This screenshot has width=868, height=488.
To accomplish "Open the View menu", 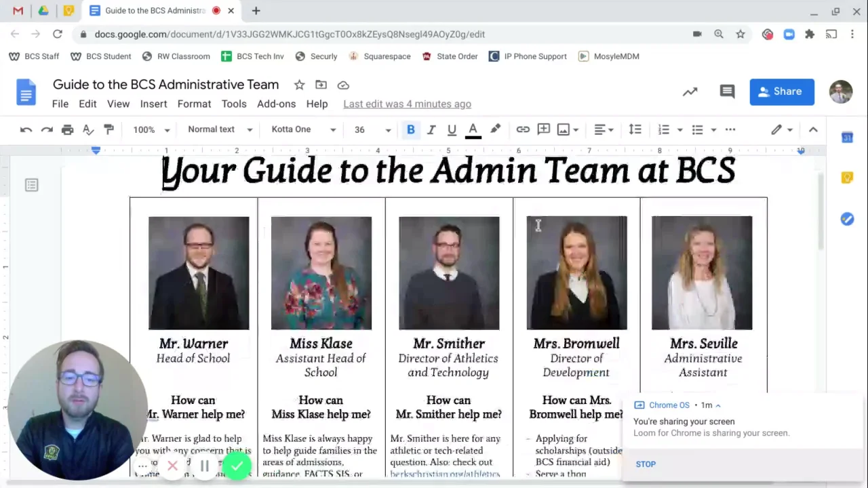I will [118, 104].
